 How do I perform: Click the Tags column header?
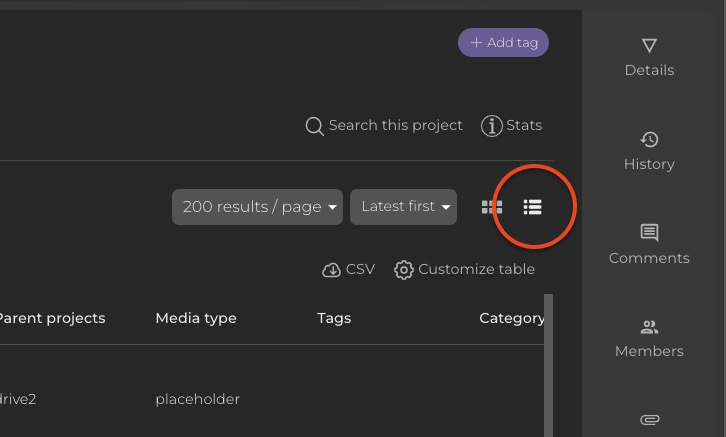pyautogui.click(x=334, y=318)
